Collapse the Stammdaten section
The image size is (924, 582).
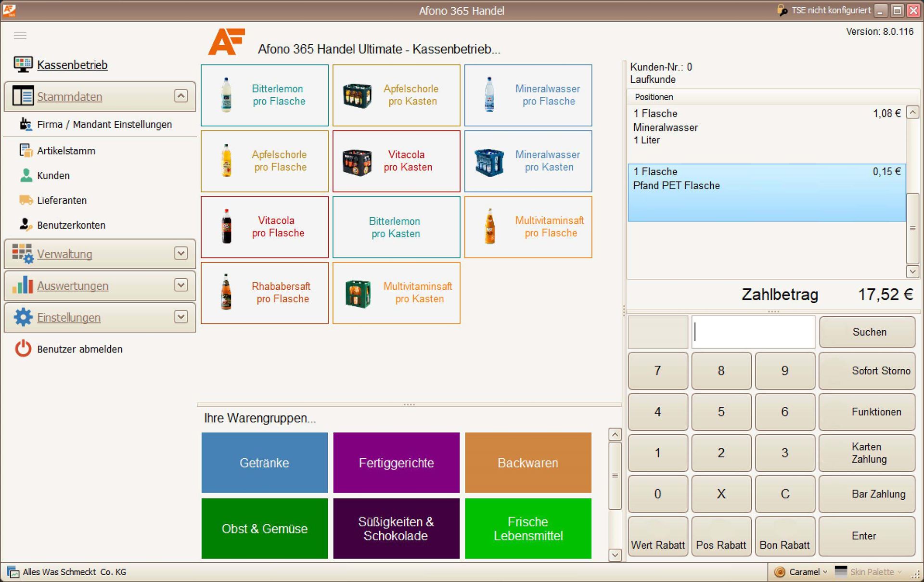[x=180, y=96]
